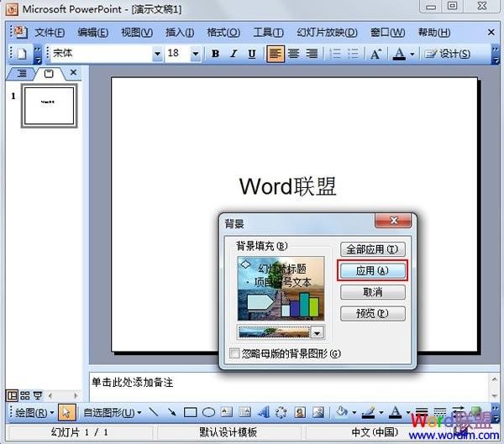Open the 工具(T) menu
Image resolution: width=504 pixels, height=444 pixels.
point(269,33)
